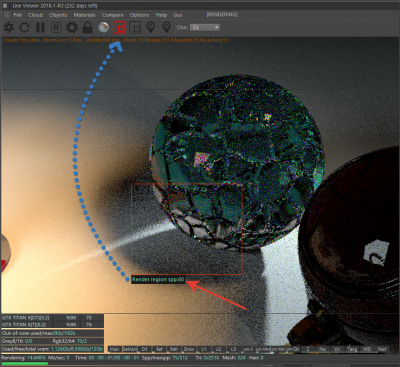Toggle clay mode sphere icon
The width and height of the screenshot is (400, 367).
(104, 27)
